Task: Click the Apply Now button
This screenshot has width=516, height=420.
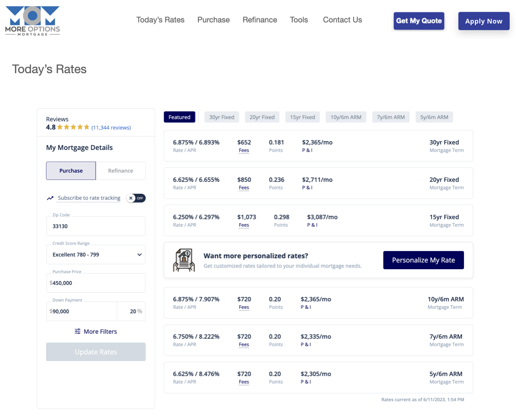Action: pyautogui.click(x=484, y=21)
